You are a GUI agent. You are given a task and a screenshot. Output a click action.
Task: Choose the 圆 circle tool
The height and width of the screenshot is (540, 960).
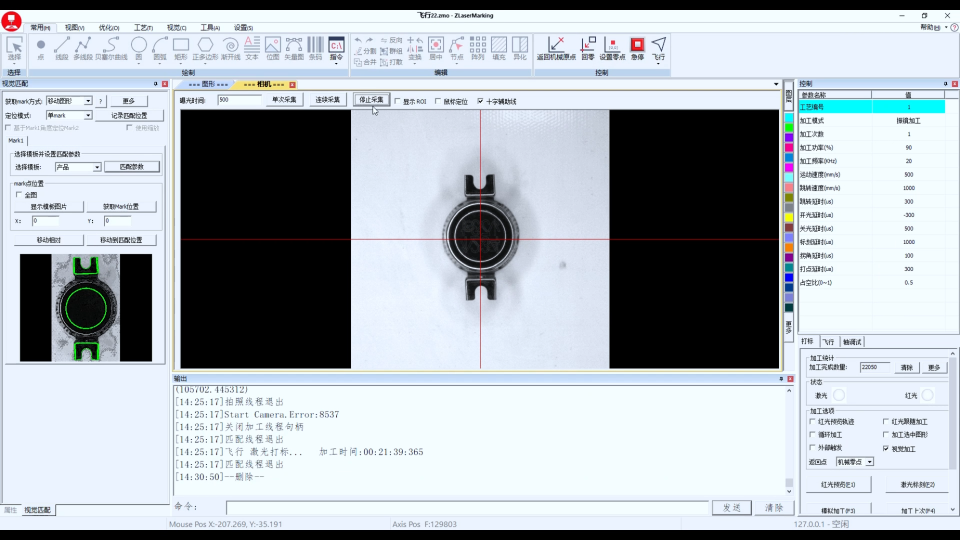coord(138,49)
